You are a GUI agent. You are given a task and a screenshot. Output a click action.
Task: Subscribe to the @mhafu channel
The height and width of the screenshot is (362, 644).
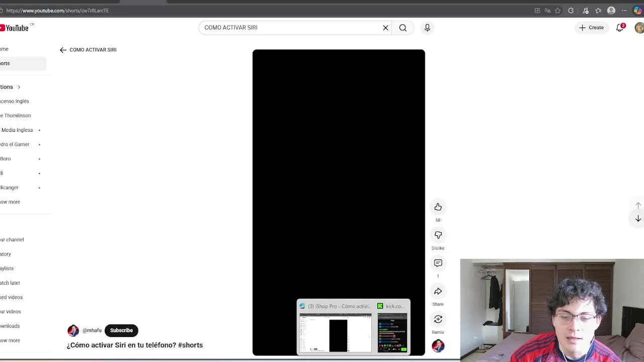point(121,330)
